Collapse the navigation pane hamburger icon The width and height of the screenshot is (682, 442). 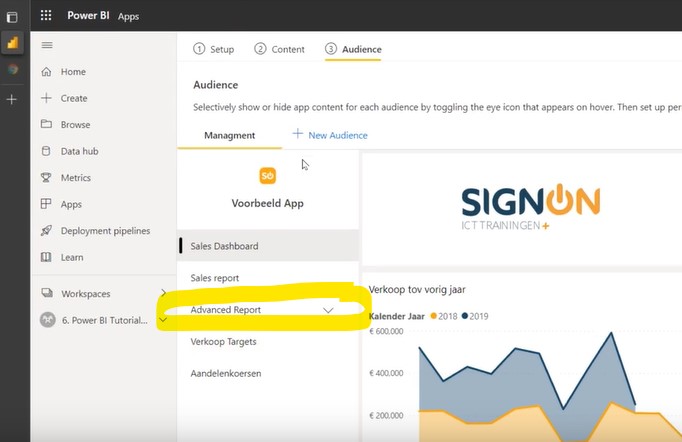coord(46,46)
